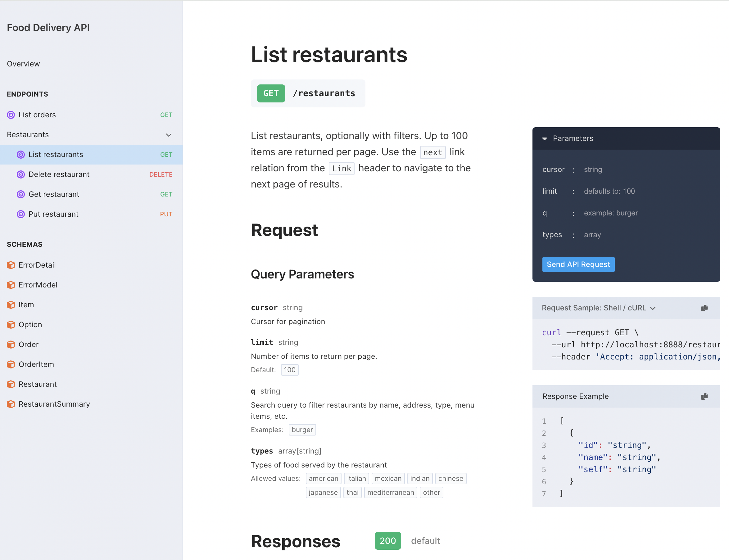
Task: Click the Delete restaurant endpoint icon
Action: (x=21, y=175)
